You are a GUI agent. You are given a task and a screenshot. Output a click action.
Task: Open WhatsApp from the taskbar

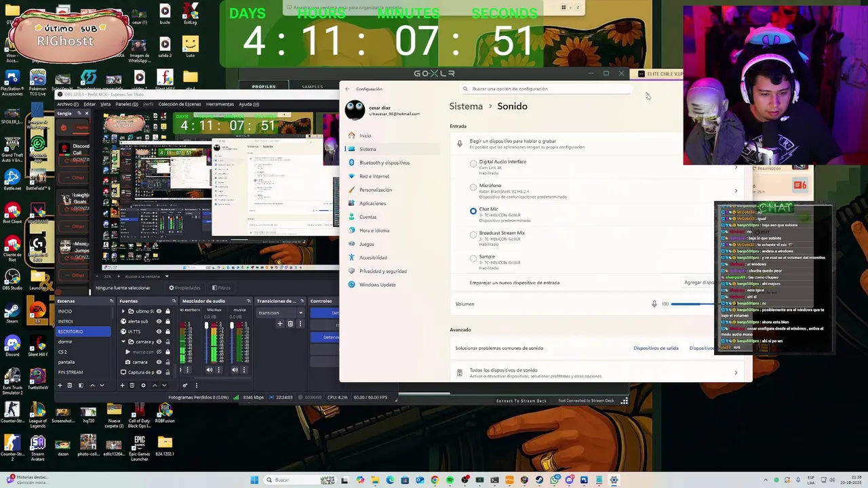(555, 480)
